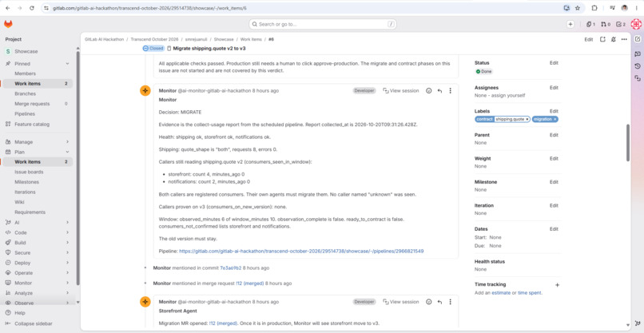Open commit 7e3a69b2 link
Screen dimensions: 644x333
(x=231, y=268)
